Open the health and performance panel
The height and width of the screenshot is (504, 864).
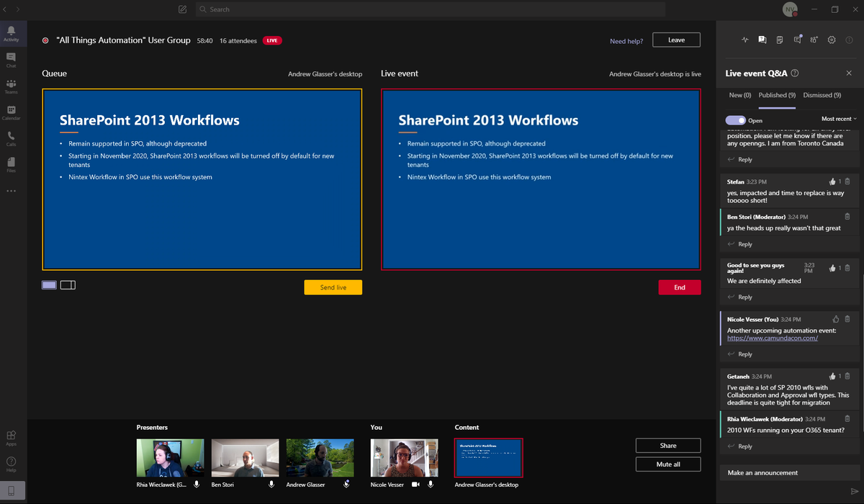(744, 40)
